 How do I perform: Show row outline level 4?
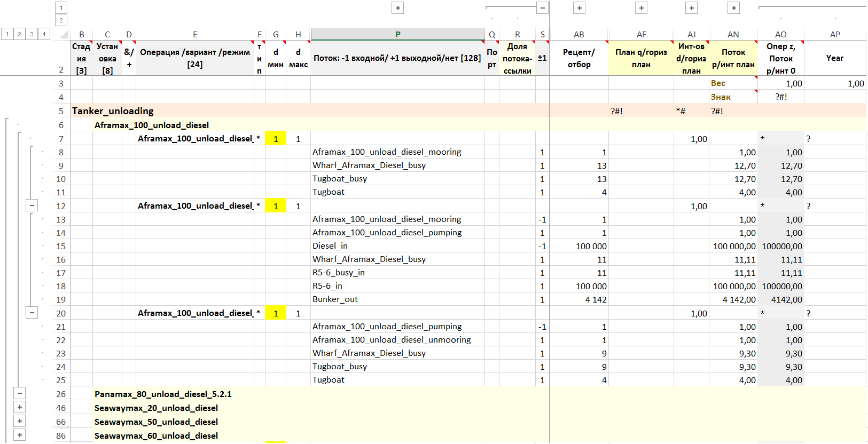pos(44,34)
